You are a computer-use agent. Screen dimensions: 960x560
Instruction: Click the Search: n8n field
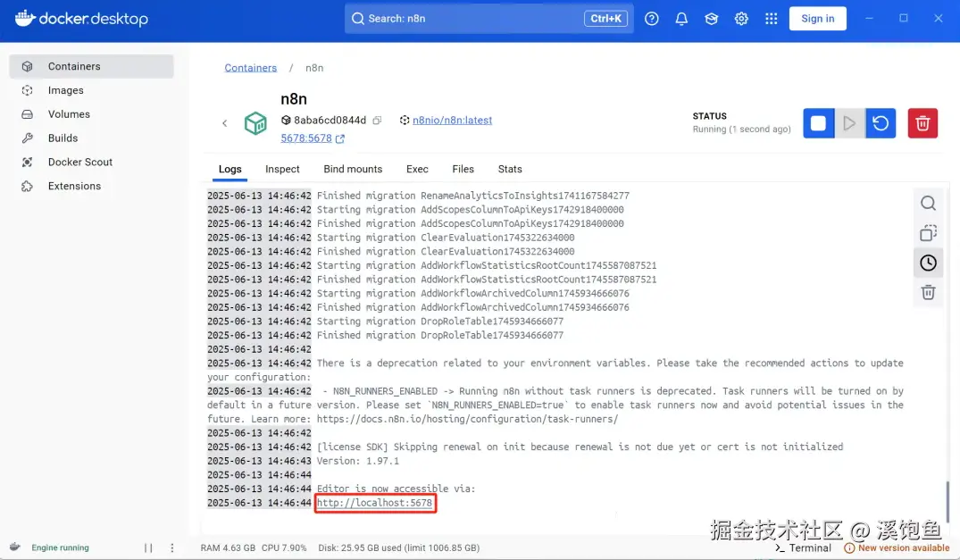pyautogui.click(x=488, y=19)
